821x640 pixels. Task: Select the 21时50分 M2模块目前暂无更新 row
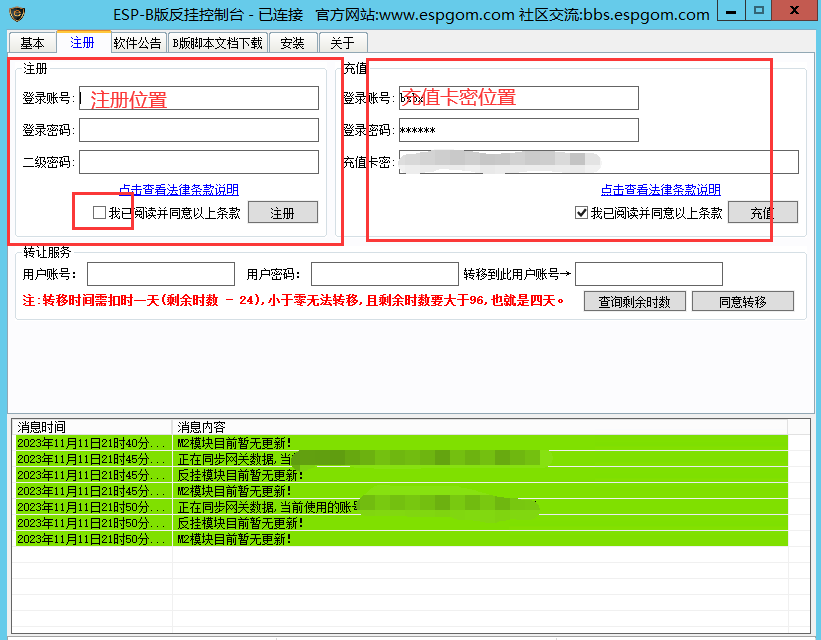[x=402, y=539]
